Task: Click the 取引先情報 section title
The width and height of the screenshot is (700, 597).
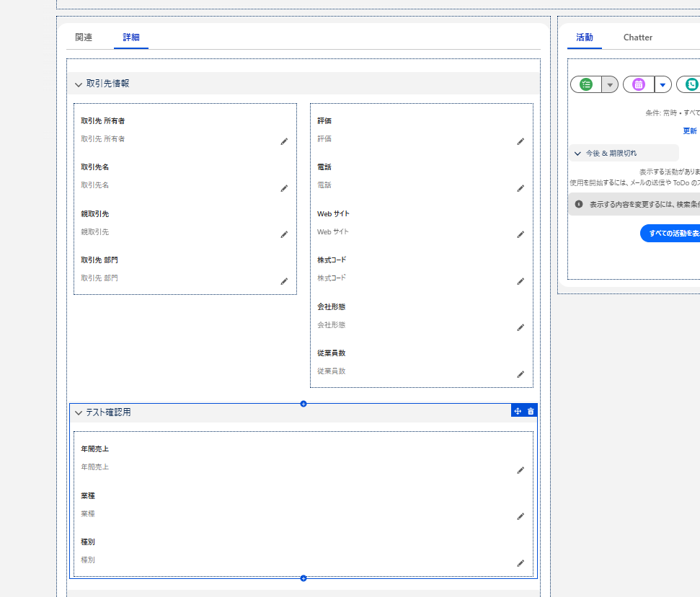Action: pos(107,84)
